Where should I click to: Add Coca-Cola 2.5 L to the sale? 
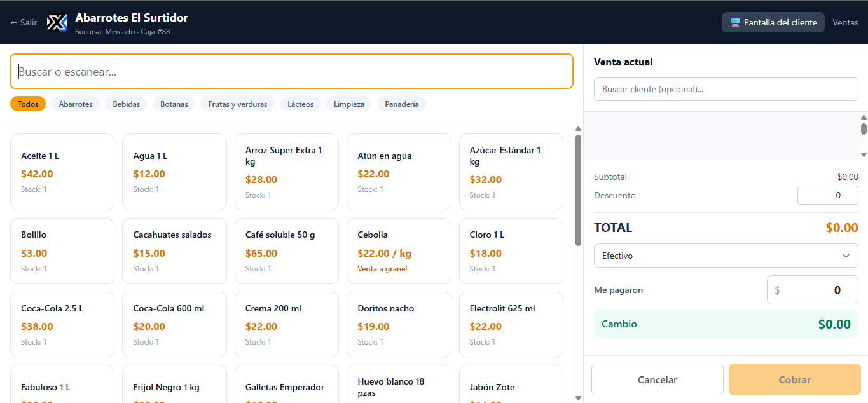62,324
